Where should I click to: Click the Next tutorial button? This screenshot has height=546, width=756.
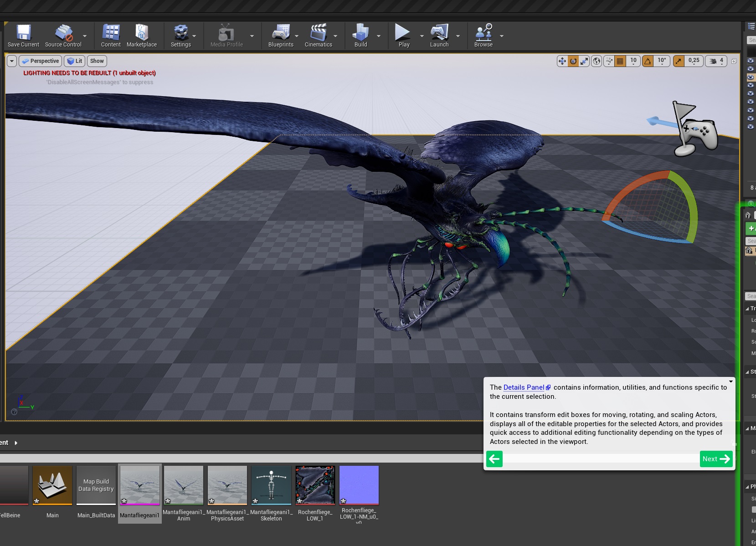[715, 459]
